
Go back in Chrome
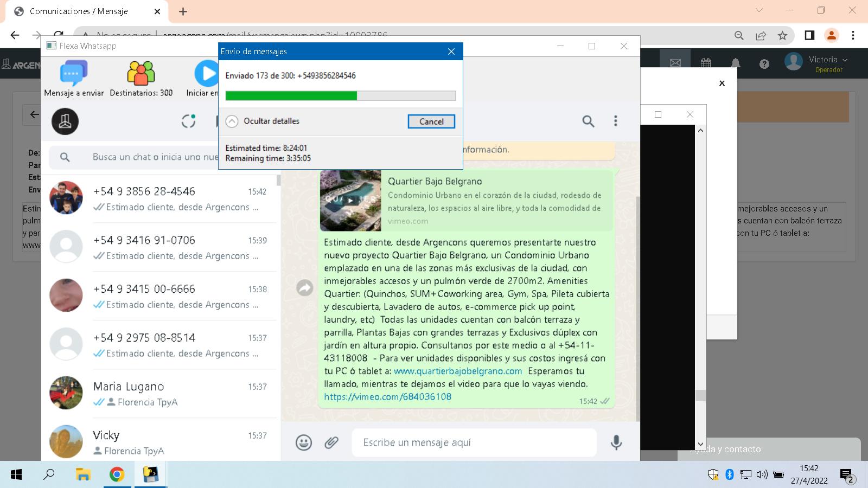[15, 35]
